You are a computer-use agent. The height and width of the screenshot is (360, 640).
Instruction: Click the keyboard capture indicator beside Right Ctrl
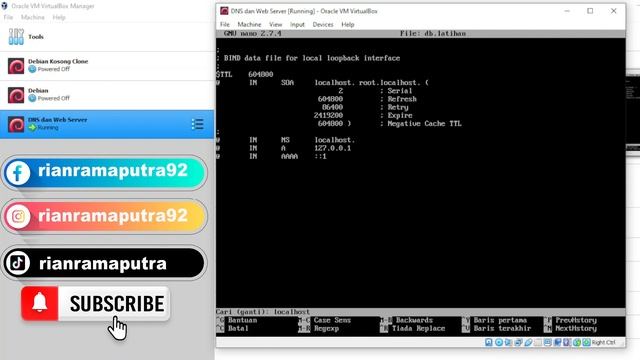point(587,342)
